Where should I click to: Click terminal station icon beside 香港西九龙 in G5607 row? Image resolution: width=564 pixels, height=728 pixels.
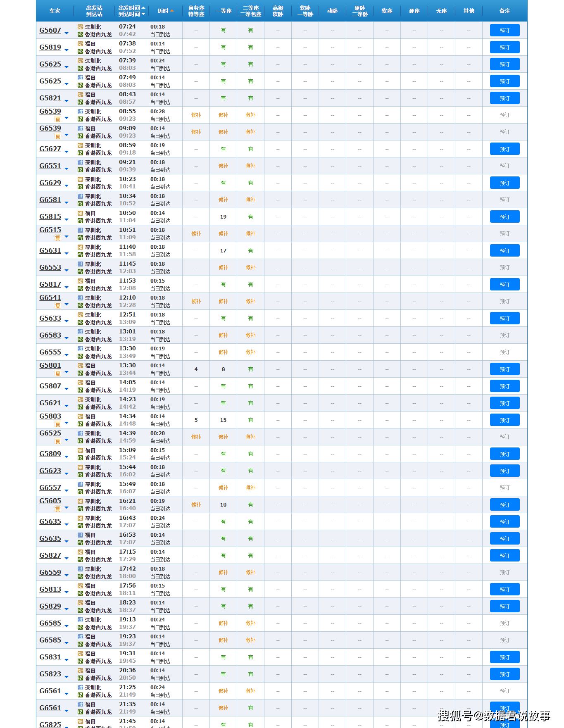(81, 34)
